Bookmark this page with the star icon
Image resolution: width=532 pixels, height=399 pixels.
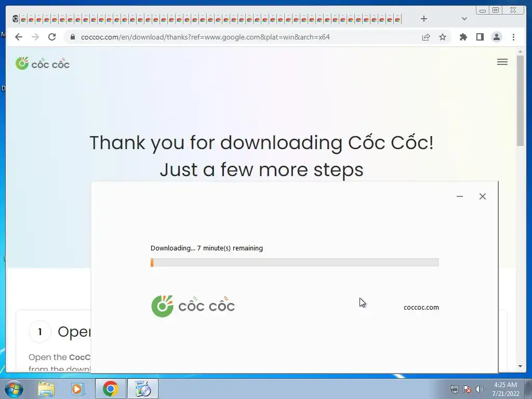click(x=443, y=37)
